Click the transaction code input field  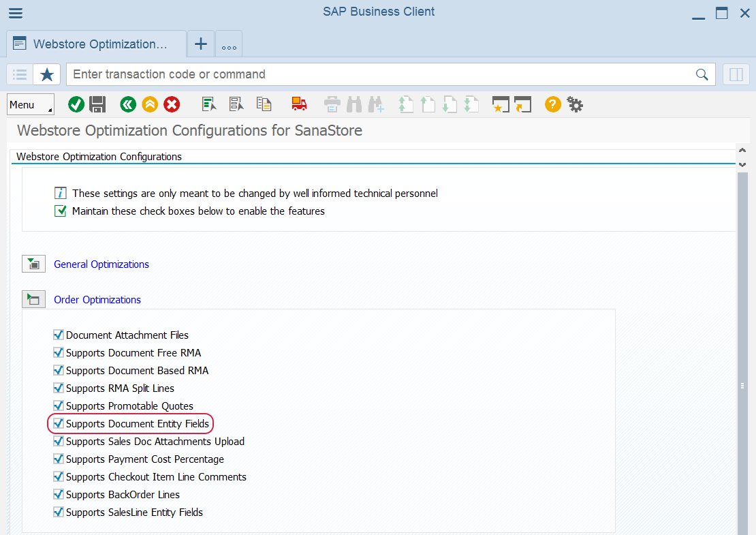(381, 74)
